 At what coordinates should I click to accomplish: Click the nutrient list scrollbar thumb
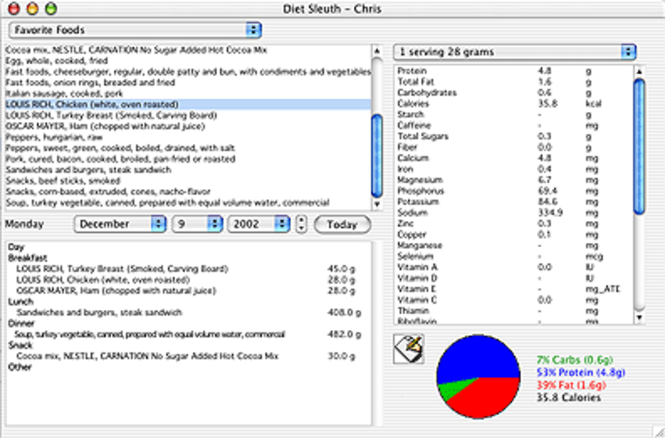pos(639,146)
